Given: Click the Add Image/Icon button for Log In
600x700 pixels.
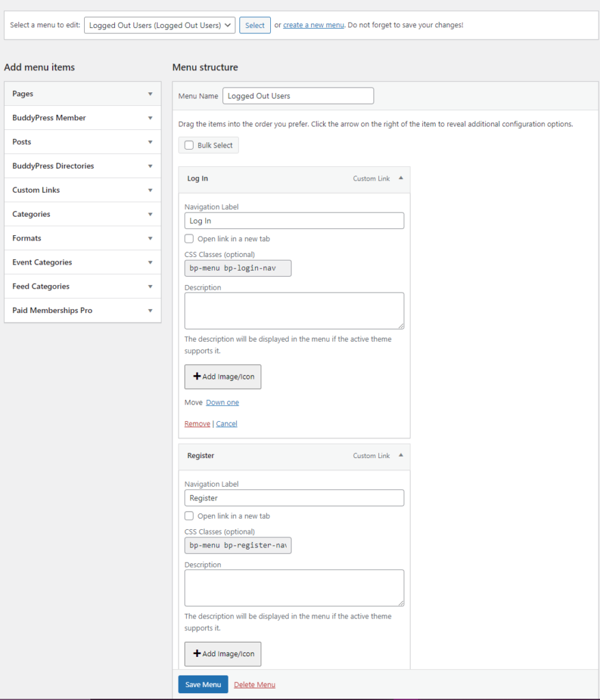Looking at the screenshot, I should (x=222, y=377).
